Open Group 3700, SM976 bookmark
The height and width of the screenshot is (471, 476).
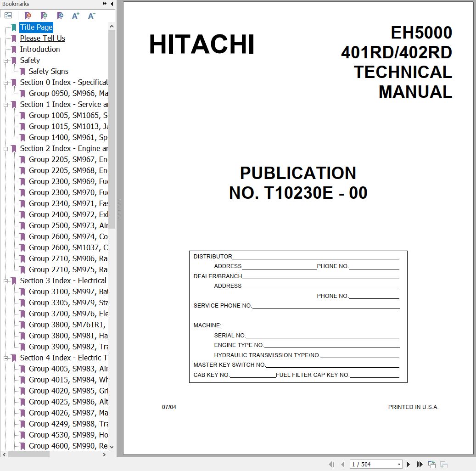pyautogui.click(x=68, y=314)
